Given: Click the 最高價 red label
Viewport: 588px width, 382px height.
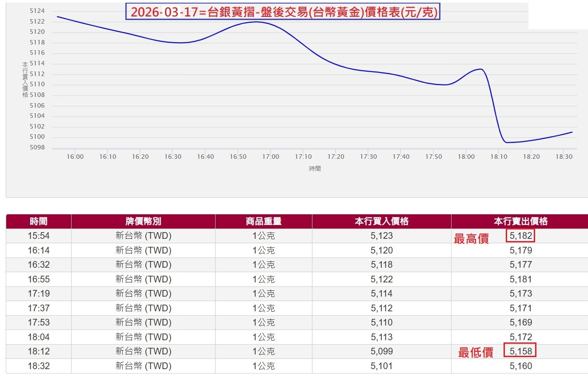Looking at the screenshot, I should pos(471,239).
